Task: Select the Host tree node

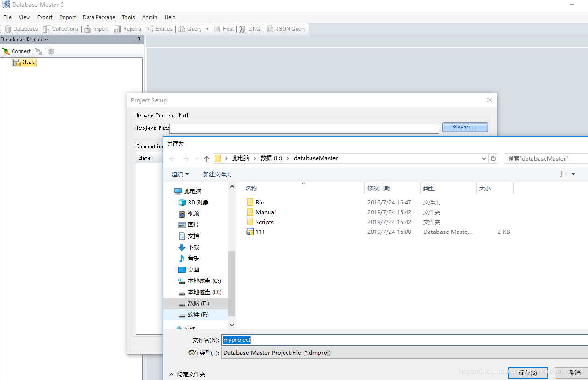Action: (24, 63)
